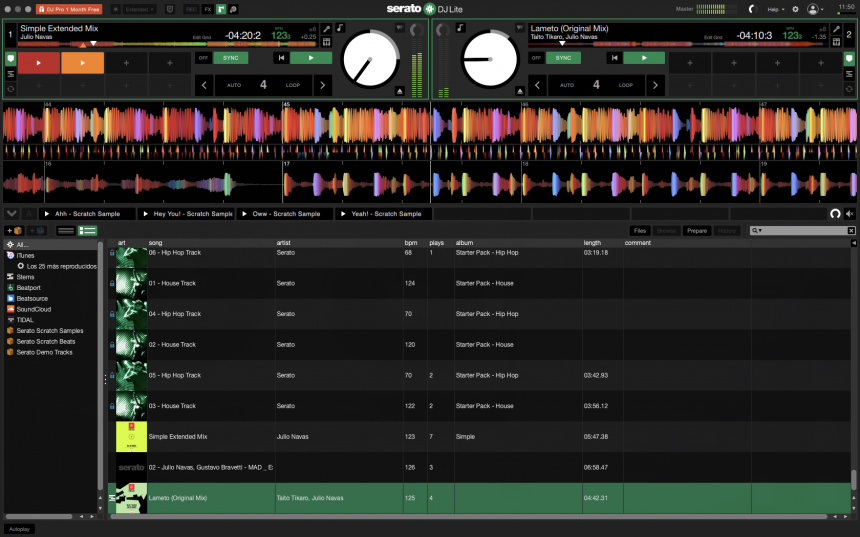Trigger the orange cue point on deck 1
Image resolution: width=860 pixels, height=537 pixels.
click(x=82, y=63)
